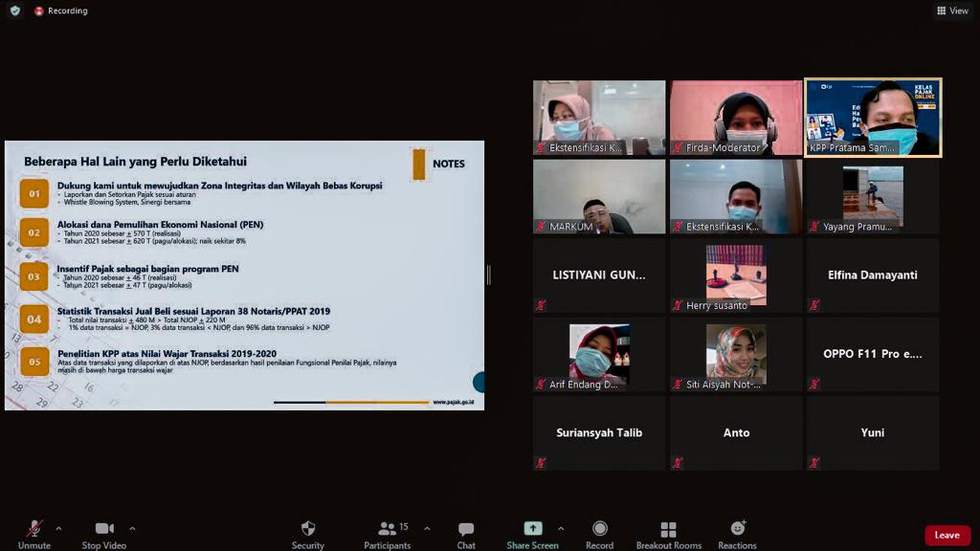Open Breakout Rooms
980x551 pixels.
[x=668, y=529]
